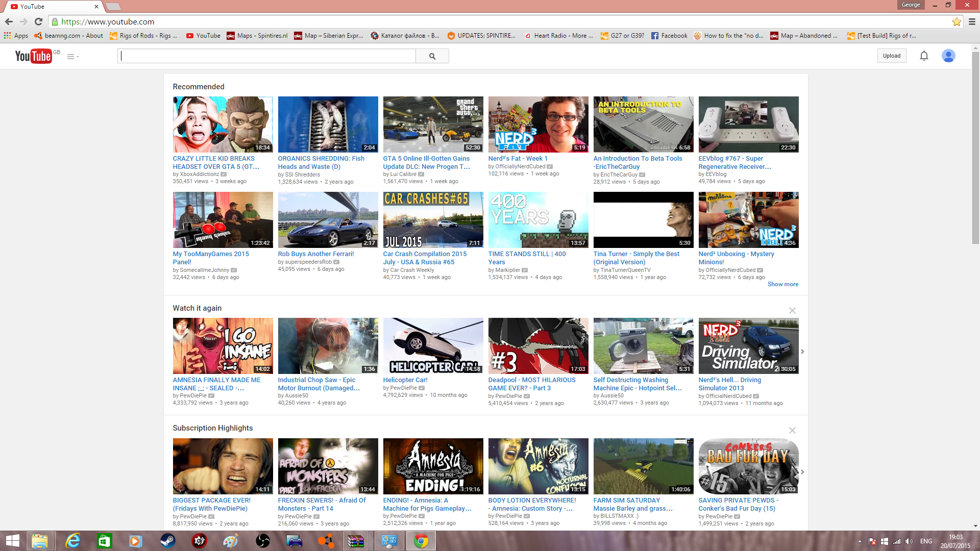Click the YouTube logo
The width and height of the screenshot is (980, 551).
coord(33,56)
